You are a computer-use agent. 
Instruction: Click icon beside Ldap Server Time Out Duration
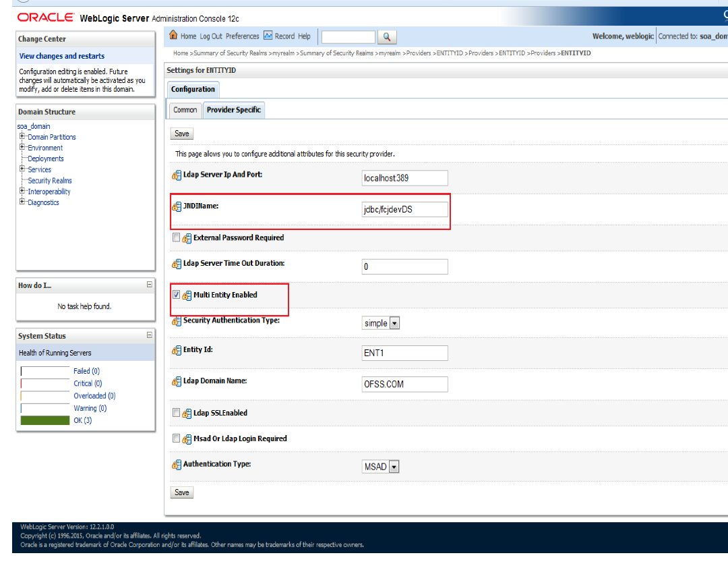click(177, 264)
